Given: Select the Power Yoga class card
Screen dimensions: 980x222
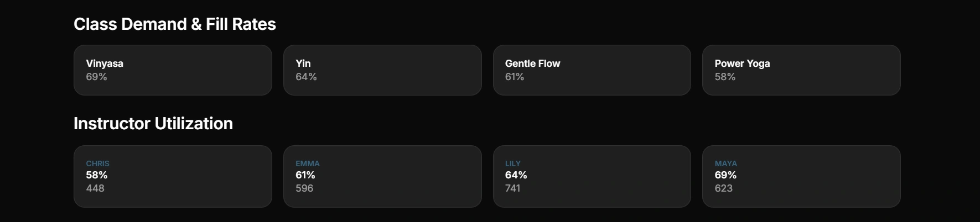Looking at the screenshot, I should [801, 70].
